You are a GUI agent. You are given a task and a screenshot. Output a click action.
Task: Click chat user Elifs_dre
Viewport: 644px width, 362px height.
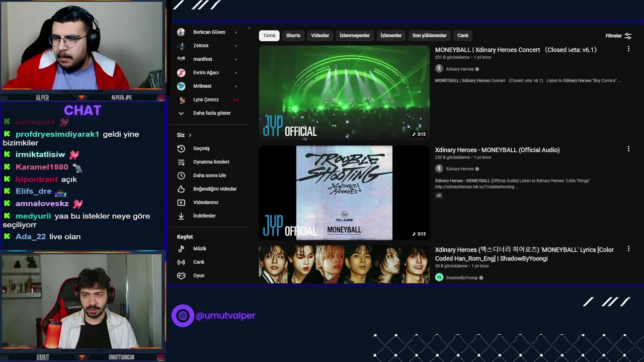pos(34,192)
